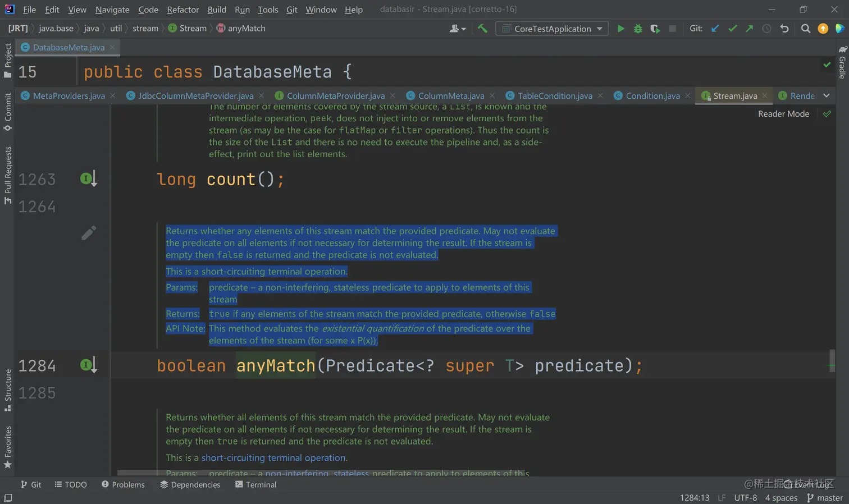The width and height of the screenshot is (849, 504).
Task: Open the CoreTestApplication run configuration dropdown
Action: [x=552, y=29]
